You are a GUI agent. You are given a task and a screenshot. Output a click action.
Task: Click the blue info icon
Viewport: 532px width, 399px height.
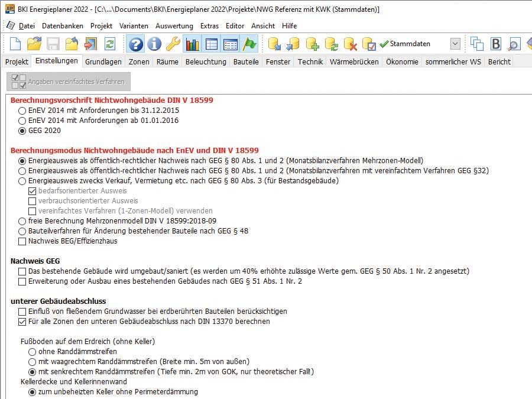(154, 44)
